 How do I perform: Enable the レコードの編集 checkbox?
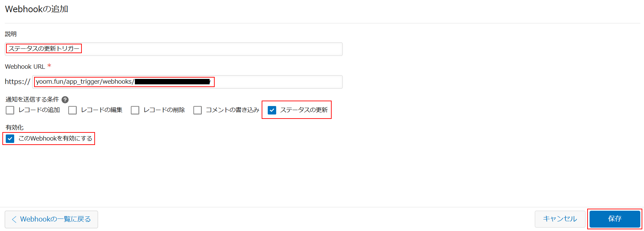tap(73, 110)
